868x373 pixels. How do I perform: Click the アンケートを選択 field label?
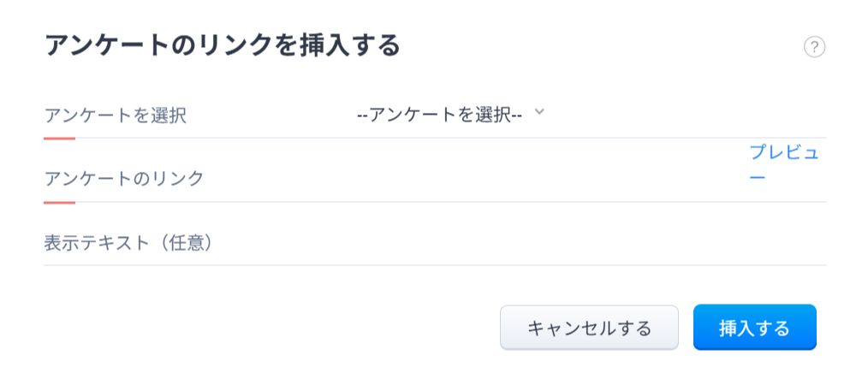[115, 115]
